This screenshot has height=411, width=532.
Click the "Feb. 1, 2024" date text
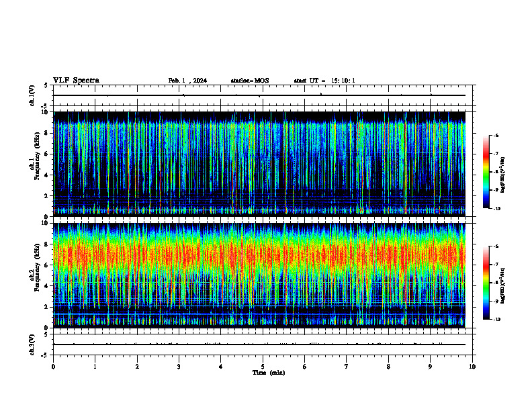[x=187, y=81]
